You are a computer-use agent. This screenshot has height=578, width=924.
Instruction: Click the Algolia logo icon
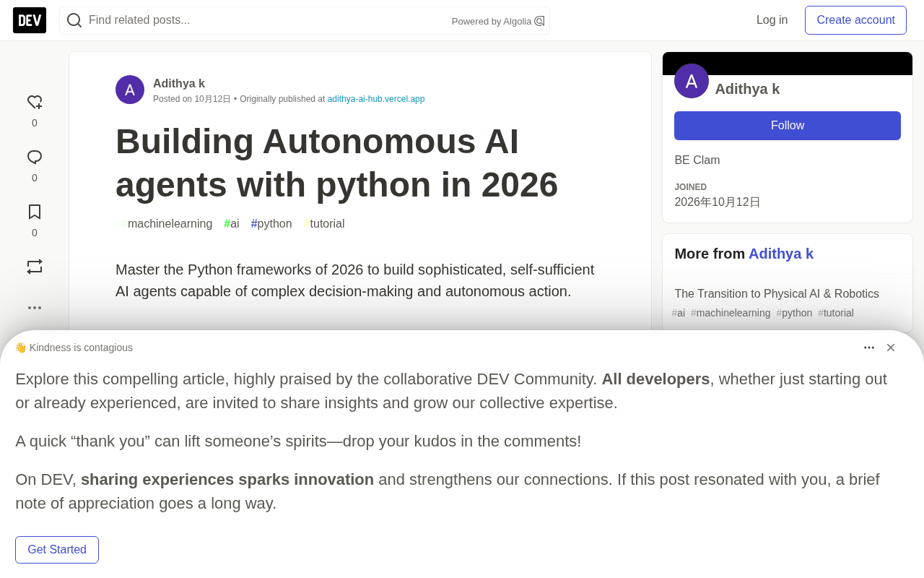click(x=539, y=21)
